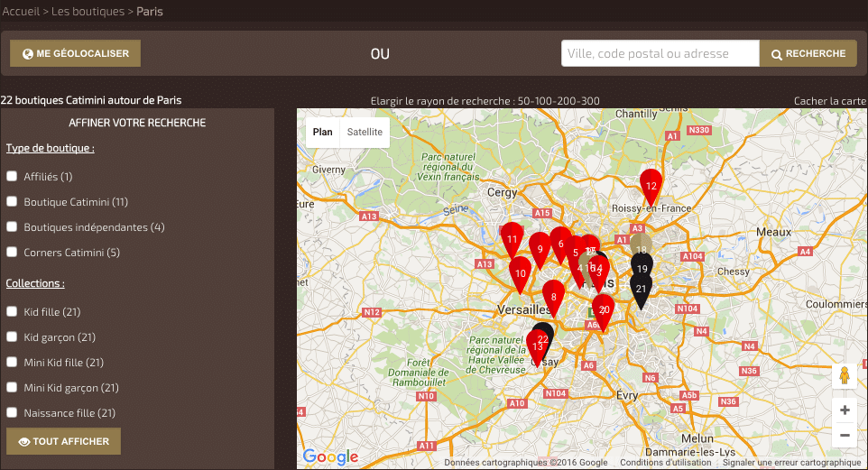Select red map marker 13

tap(536, 347)
